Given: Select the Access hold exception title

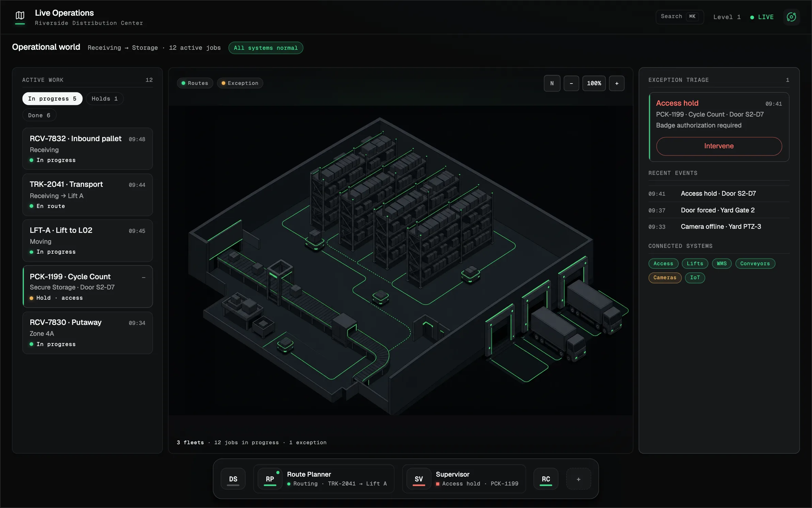Looking at the screenshot, I should pyautogui.click(x=677, y=103).
